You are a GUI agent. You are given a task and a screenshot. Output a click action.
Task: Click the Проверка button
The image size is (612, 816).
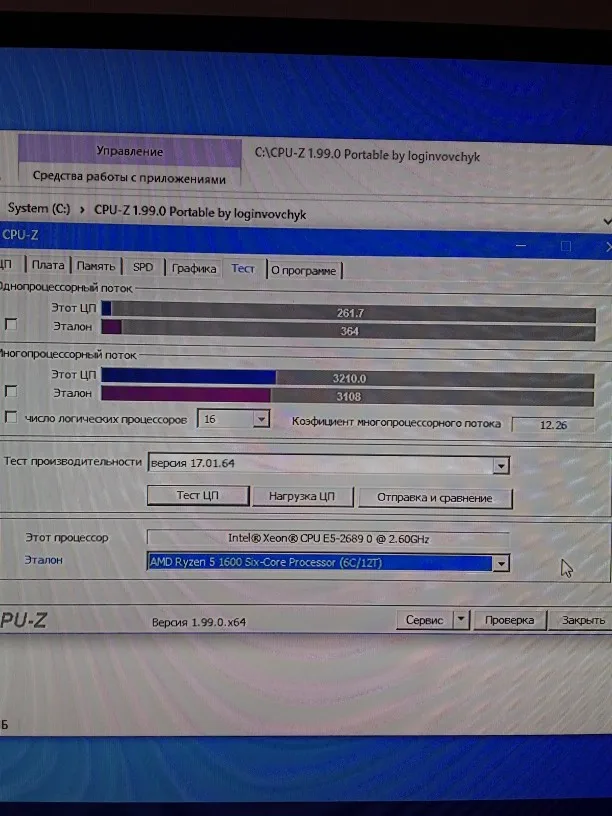click(509, 620)
